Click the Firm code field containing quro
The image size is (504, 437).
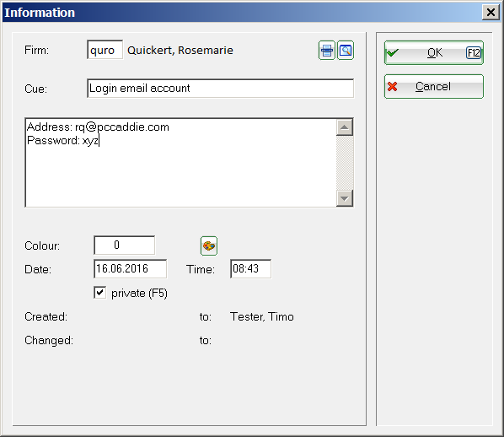(105, 50)
